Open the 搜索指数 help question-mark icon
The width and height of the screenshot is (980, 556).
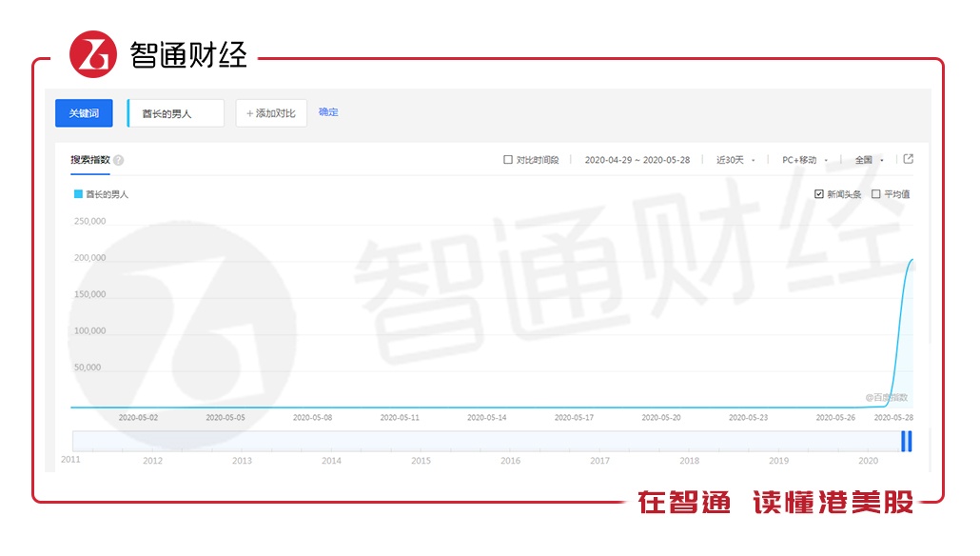point(119,160)
